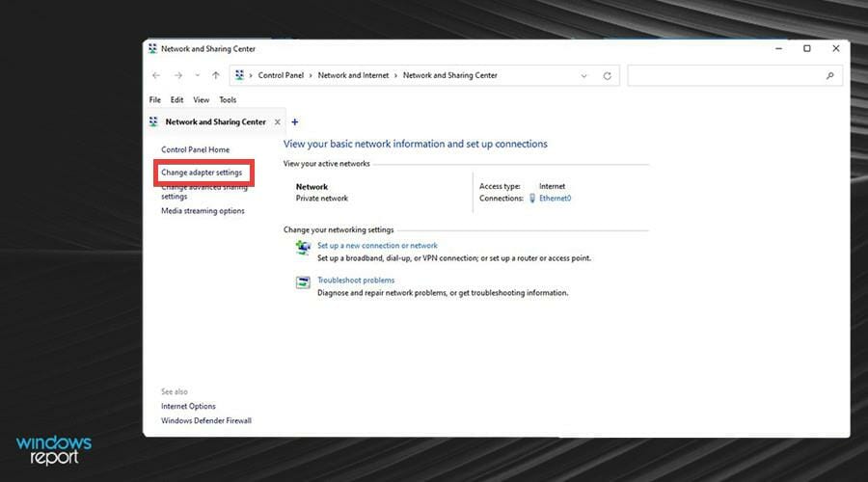
Task: Open the File menu
Action: 155,99
